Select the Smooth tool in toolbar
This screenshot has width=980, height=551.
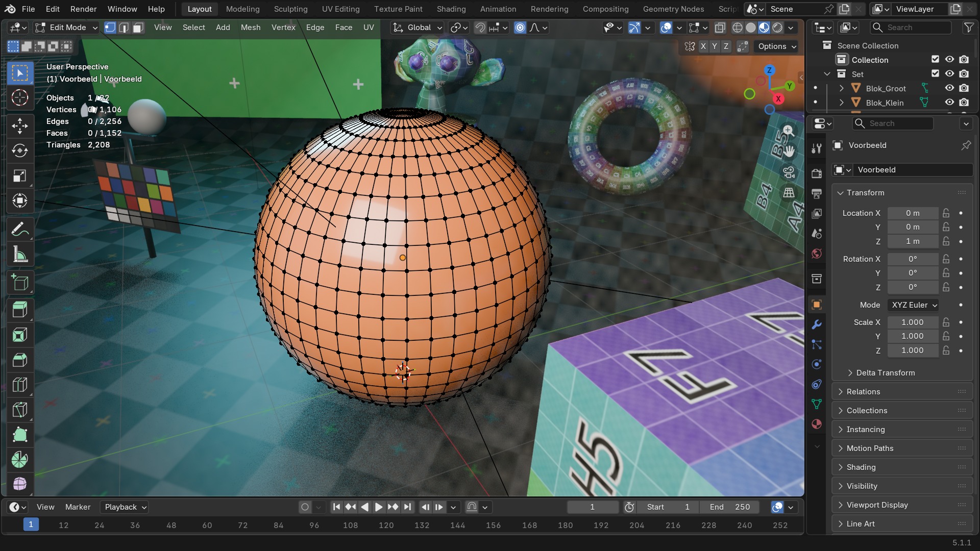pos(20,484)
